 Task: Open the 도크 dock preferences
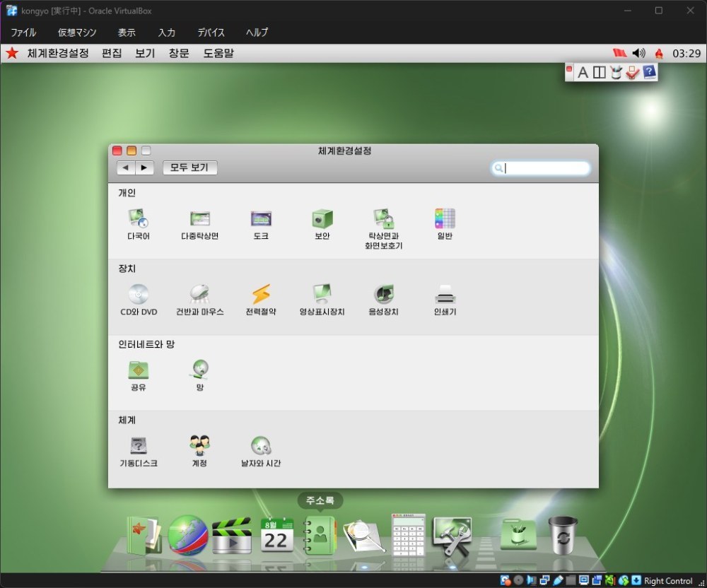click(261, 224)
